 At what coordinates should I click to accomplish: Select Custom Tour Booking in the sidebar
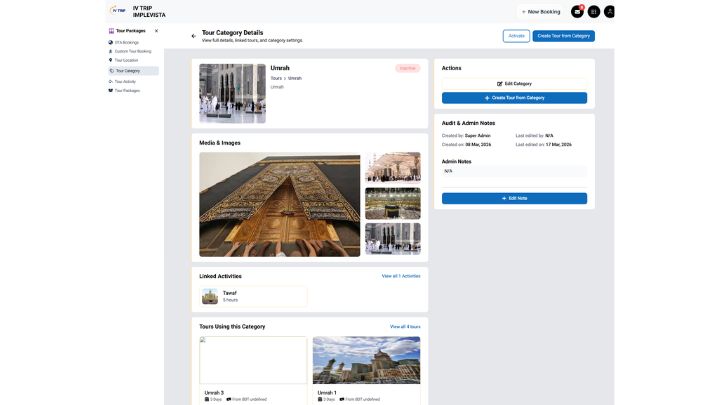tap(132, 51)
